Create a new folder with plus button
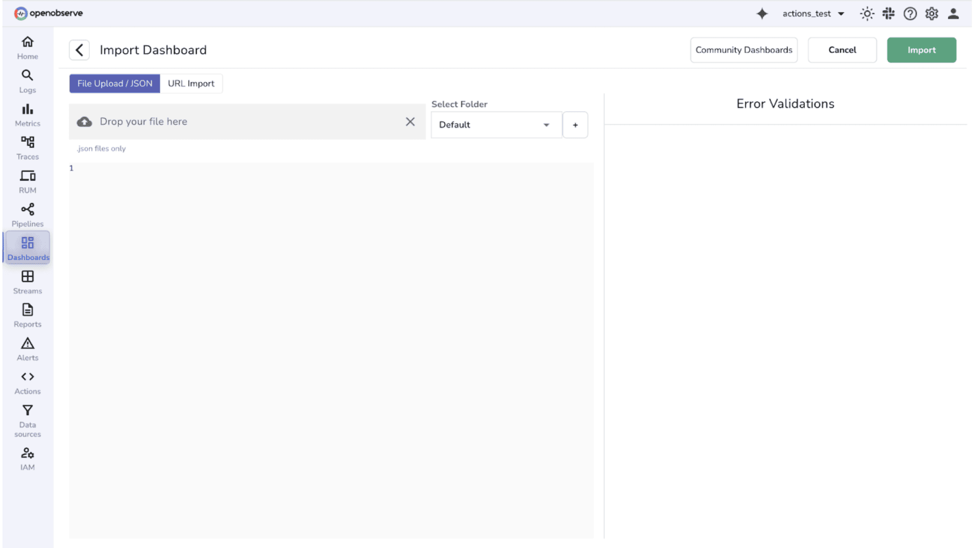980x548 pixels. tap(575, 125)
